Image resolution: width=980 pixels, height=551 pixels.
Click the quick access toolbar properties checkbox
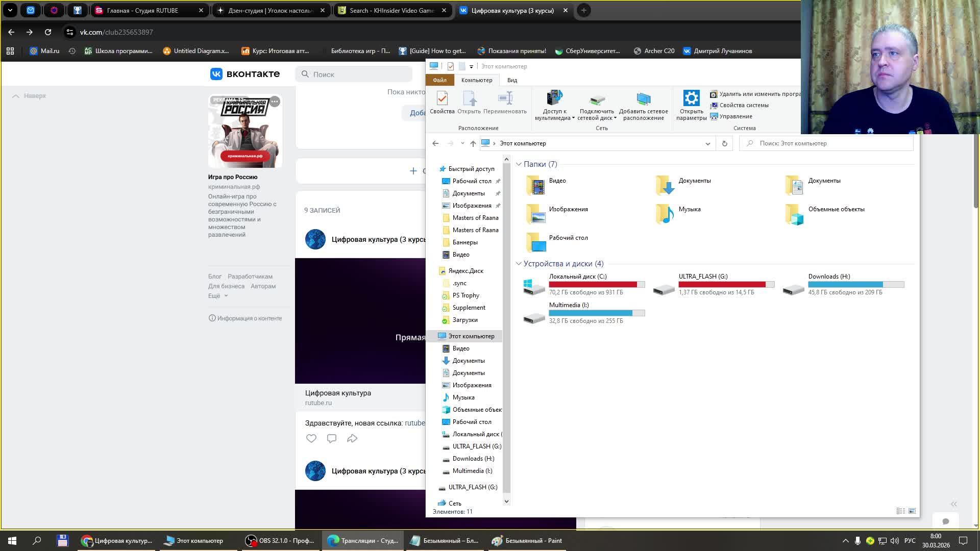tap(450, 66)
